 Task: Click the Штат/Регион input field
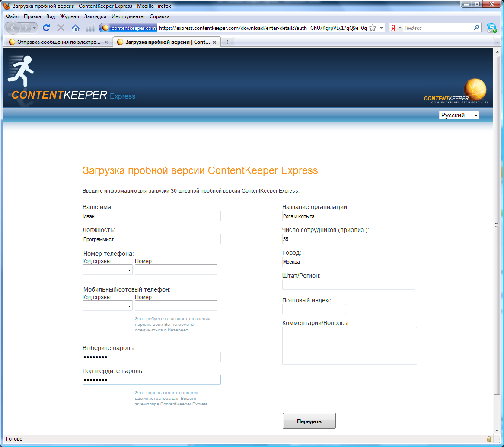[x=348, y=284]
